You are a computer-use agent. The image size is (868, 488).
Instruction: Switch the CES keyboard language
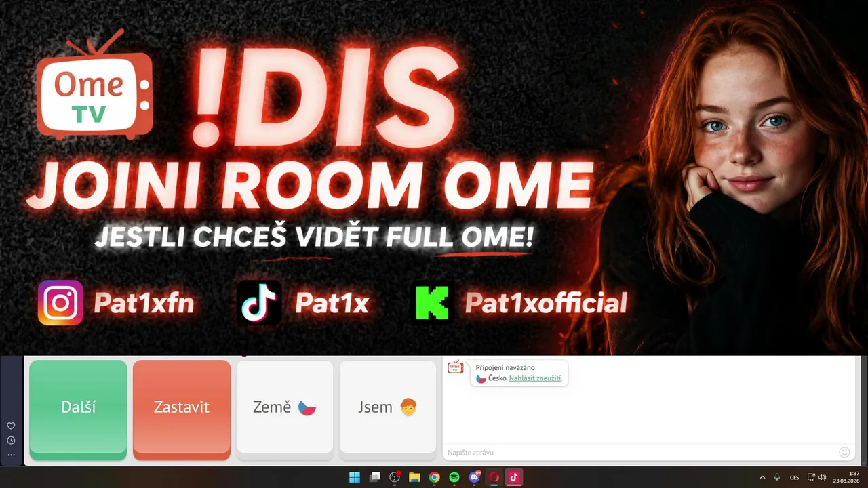click(x=795, y=477)
